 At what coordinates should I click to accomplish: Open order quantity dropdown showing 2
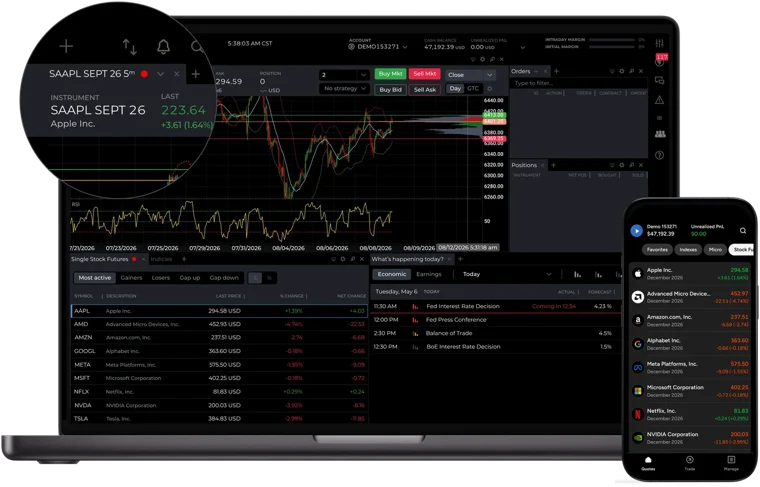click(344, 75)
